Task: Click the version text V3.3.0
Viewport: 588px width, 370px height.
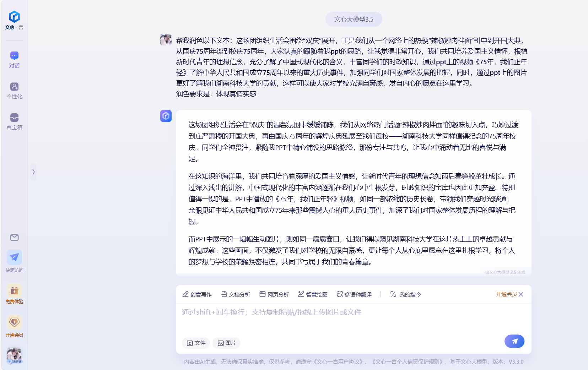Action: coord(516,362)
